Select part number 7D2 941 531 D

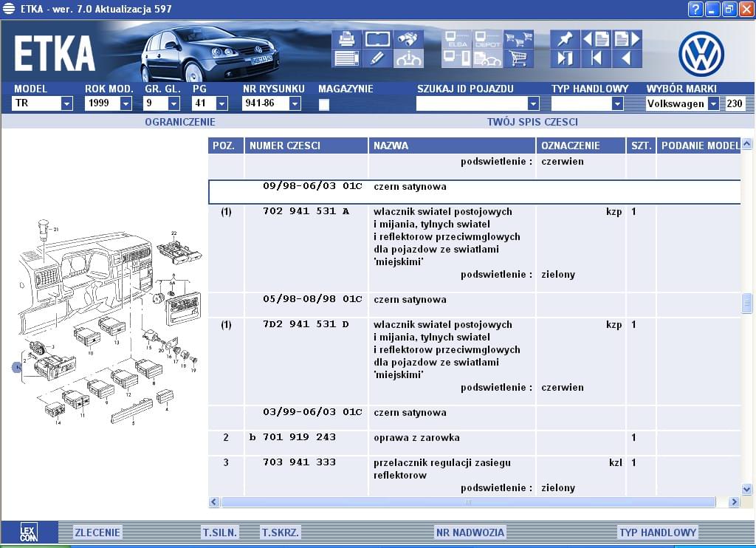coord(306,324)
